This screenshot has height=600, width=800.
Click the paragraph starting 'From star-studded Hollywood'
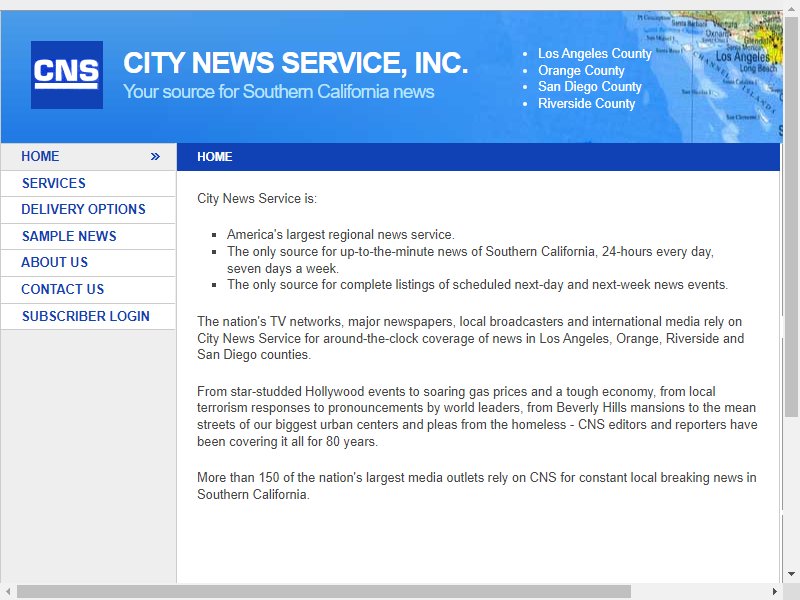point(477,416)
